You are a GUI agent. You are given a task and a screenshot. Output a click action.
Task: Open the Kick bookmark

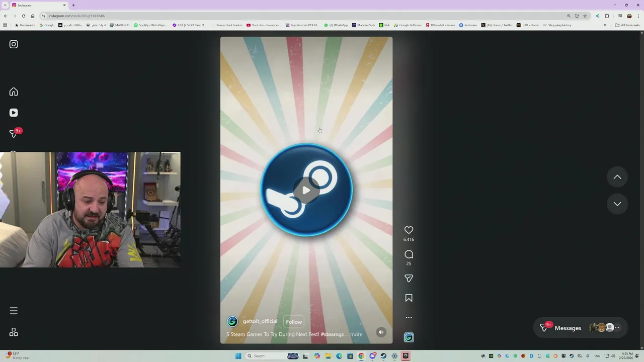(x=384, y=25)
